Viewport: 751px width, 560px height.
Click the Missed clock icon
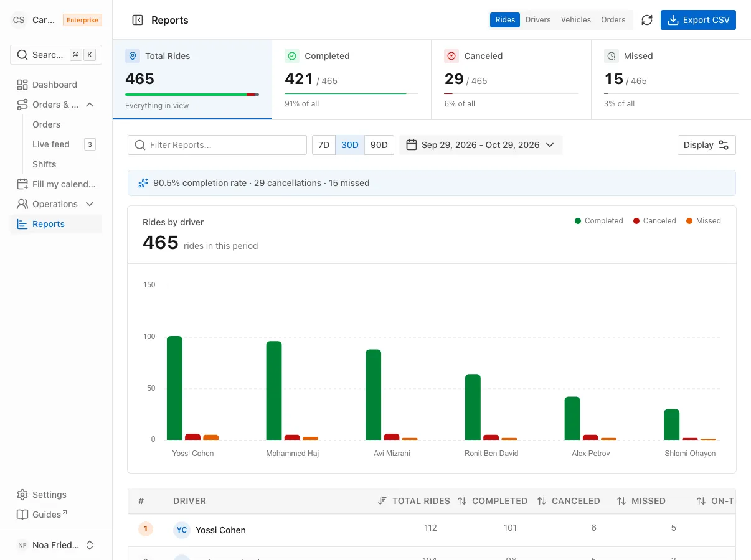(x=612, y=56)
